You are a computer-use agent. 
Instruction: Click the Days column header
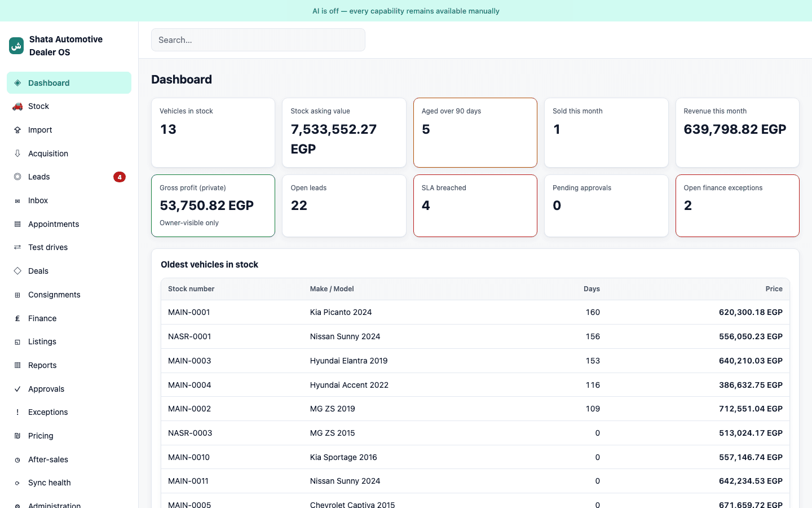click(592, 289)
